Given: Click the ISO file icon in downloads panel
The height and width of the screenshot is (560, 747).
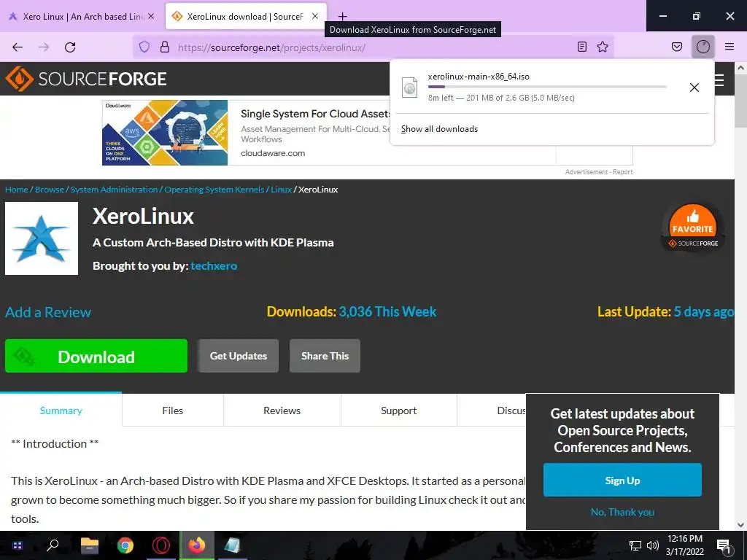Looking at the screenshot, I should coord(409,87).
